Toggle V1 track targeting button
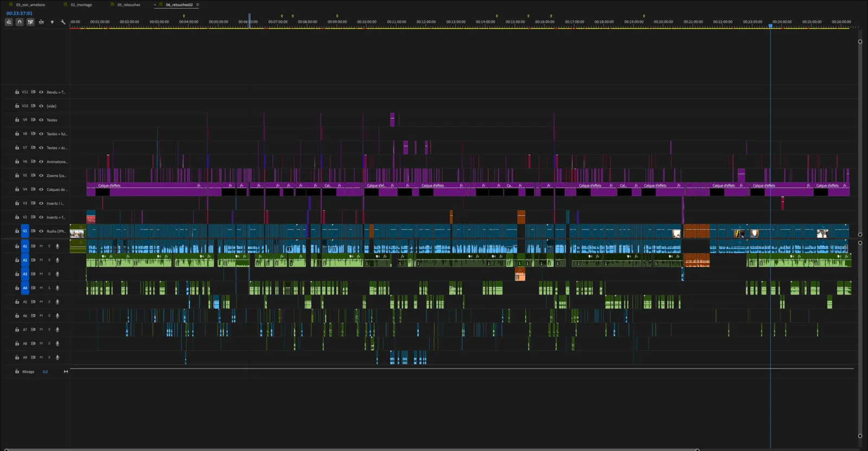868x451 pixels. (x=25, y=231)
